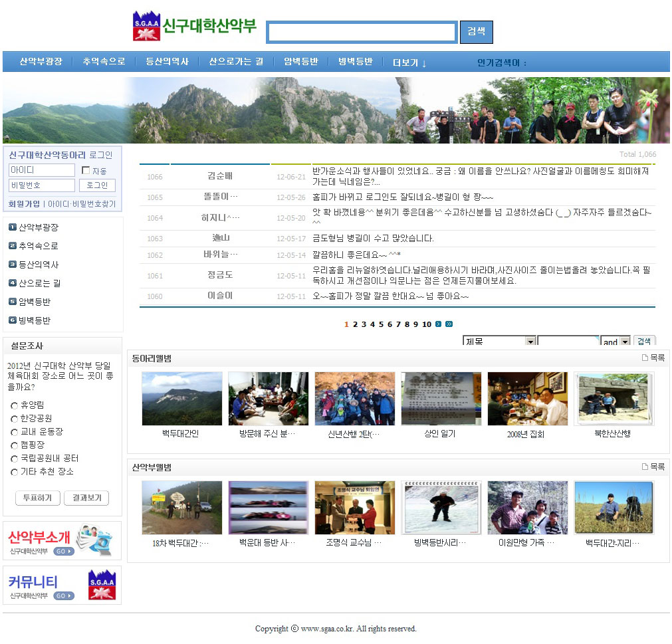
Task: Select the 휴양림 poll option
Action: click(14, 405)
